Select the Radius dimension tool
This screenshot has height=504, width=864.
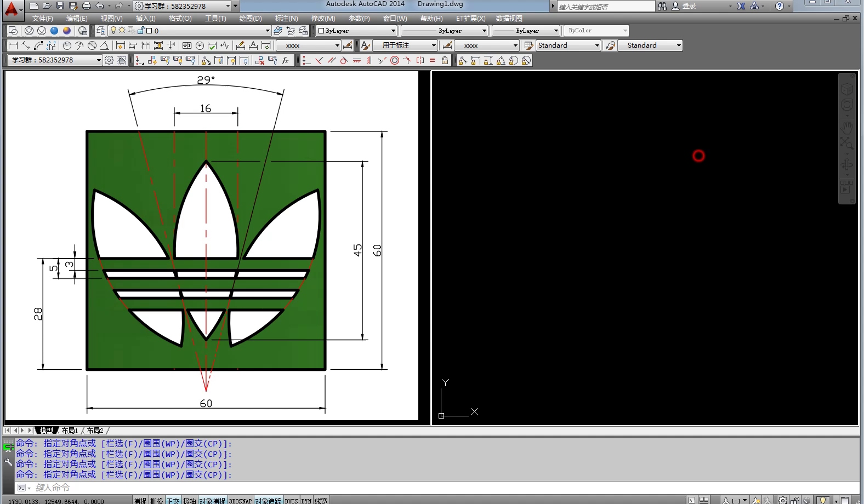67,45
